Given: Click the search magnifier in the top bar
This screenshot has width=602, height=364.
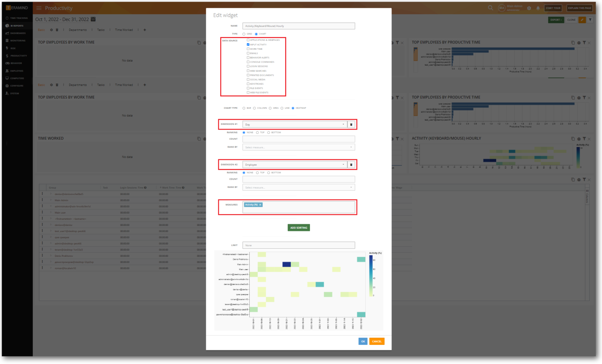Looking at the screenshot, I should click(x=490, y=7).
